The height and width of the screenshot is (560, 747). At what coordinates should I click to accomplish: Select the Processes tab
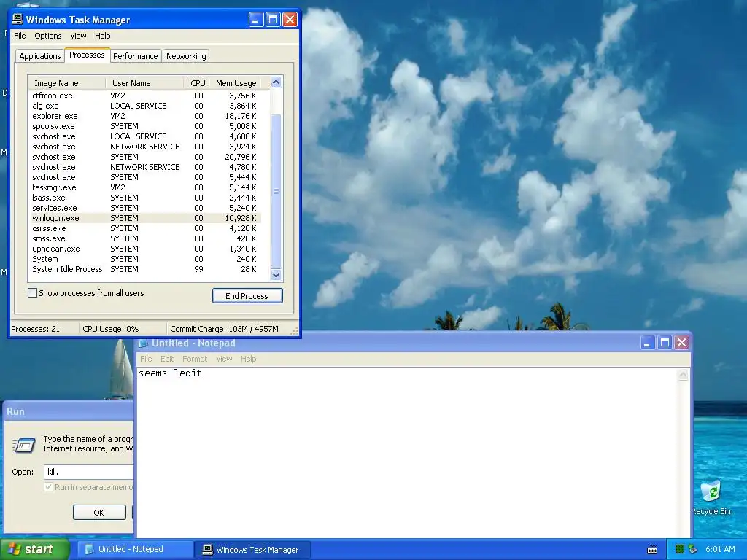(88, 55)
